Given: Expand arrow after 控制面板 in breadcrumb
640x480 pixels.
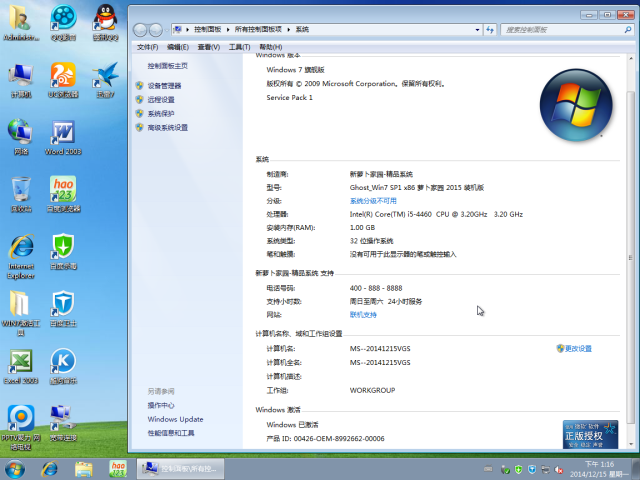Looking at the screenshot, I should 228,29.
